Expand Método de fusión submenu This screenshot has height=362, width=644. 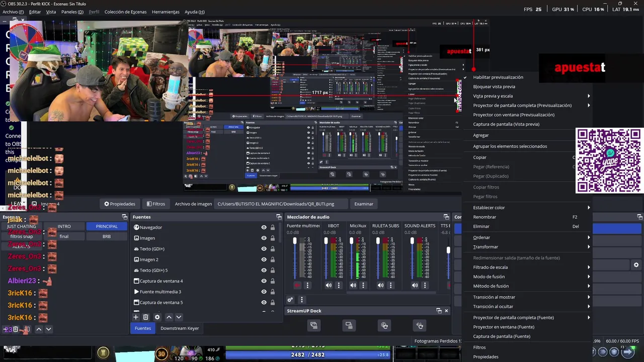pos(527,286)
